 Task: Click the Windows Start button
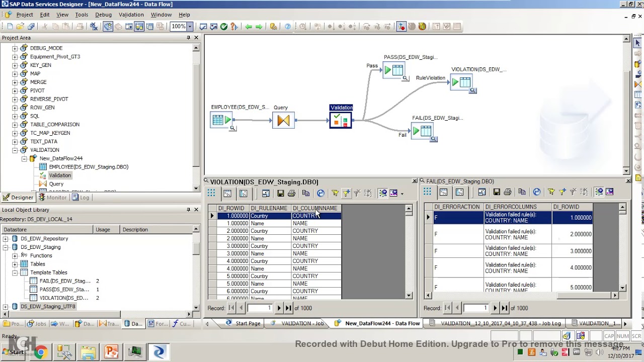pos(13,351)
